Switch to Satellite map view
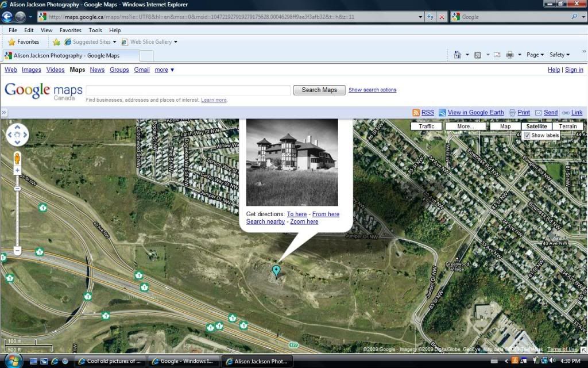The image size is (588, 368). [x=536, y=126]
